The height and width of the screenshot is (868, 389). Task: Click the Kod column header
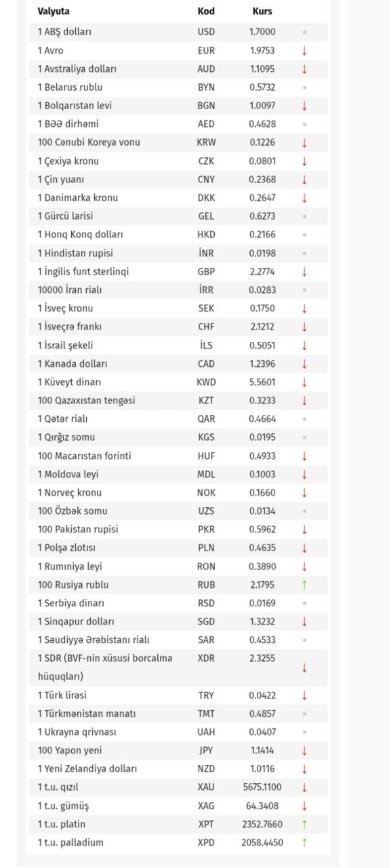click(x=206, y=12)
